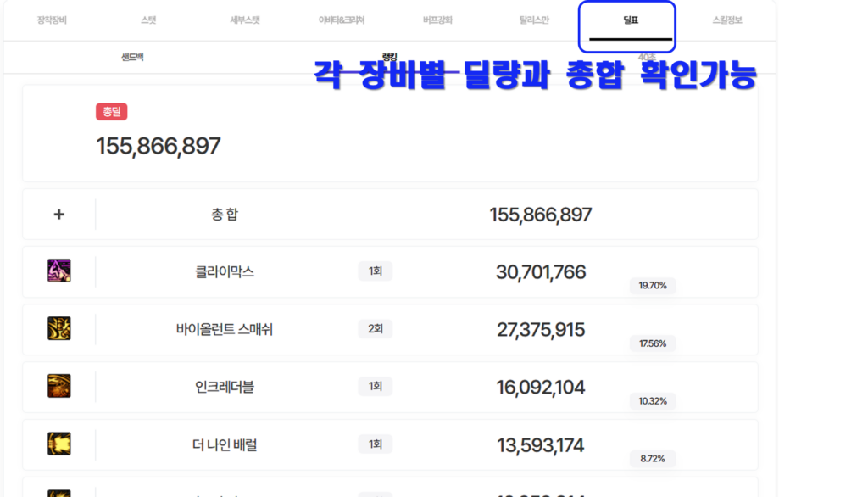The image size is (868, 497).
Task: Click the 10.32% percentage badge
Action: (653, 401)
